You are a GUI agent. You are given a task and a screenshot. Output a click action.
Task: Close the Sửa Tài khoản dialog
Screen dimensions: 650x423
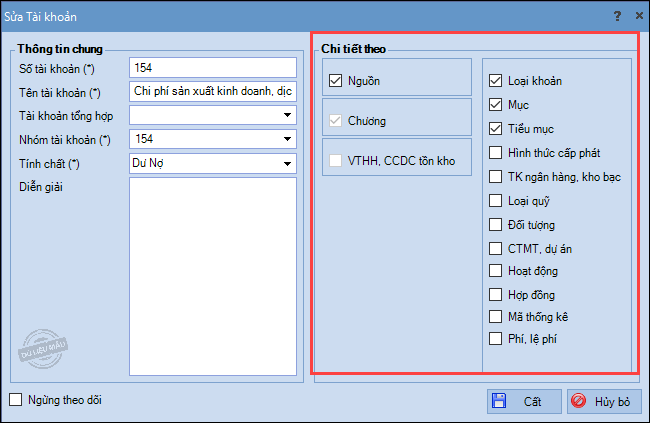639,16
